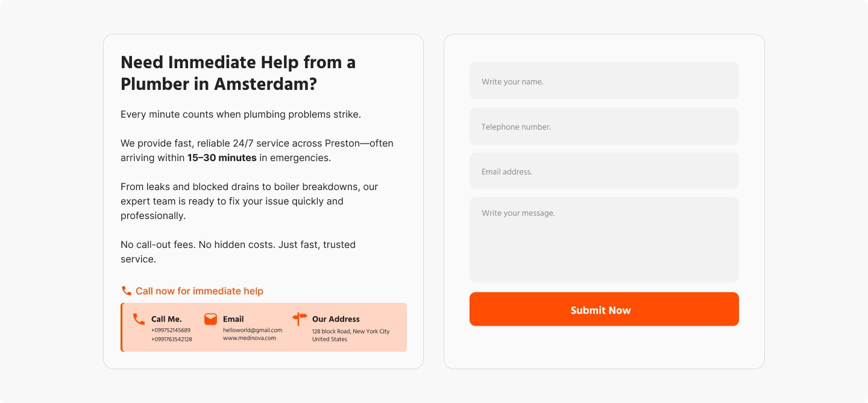Focus the "Write your name" field
The width and height of the screenshot is (868, 403).
tap(604, 81)
